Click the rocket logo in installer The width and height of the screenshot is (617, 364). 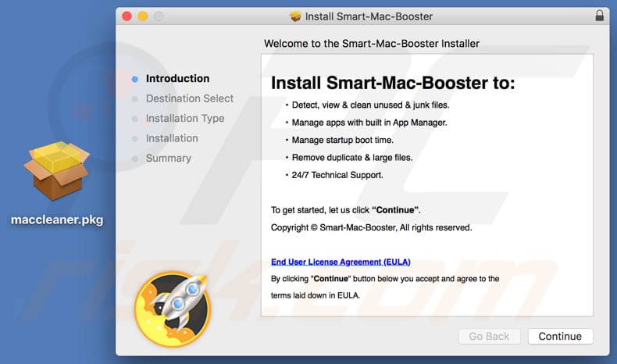pos(173,309)
